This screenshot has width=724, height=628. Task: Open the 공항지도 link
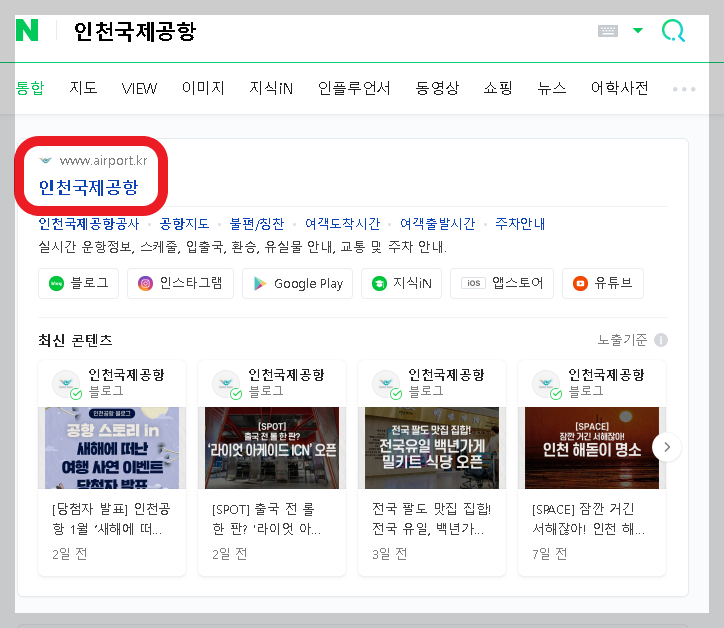tap(184, 224)
